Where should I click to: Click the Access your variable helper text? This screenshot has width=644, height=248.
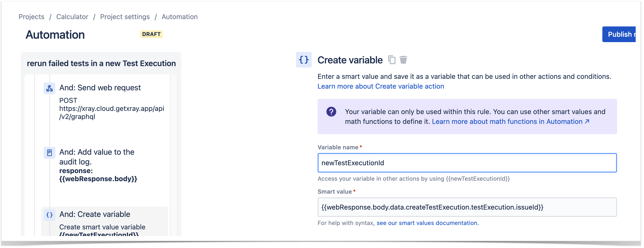[414, 179]
